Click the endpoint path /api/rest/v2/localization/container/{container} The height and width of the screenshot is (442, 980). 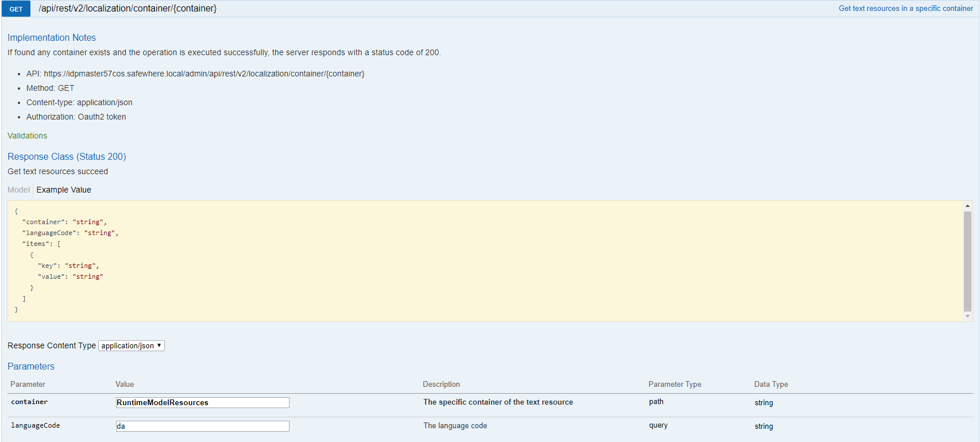point(128,9)
